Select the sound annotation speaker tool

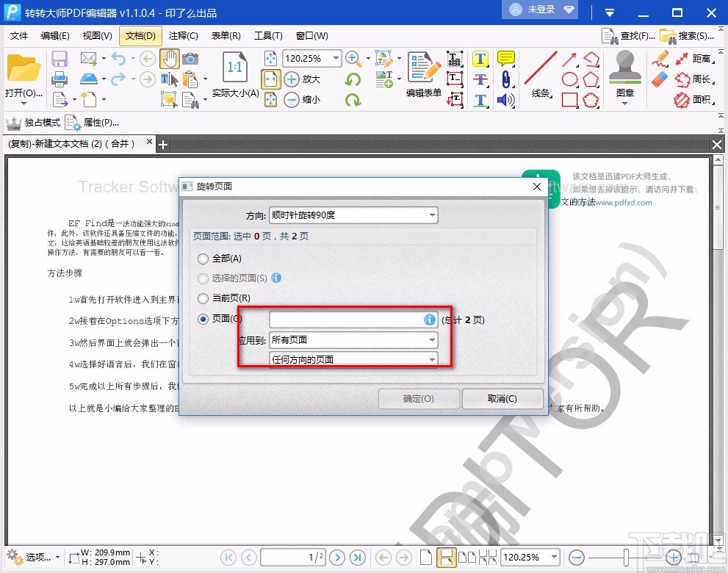(507, 100)
